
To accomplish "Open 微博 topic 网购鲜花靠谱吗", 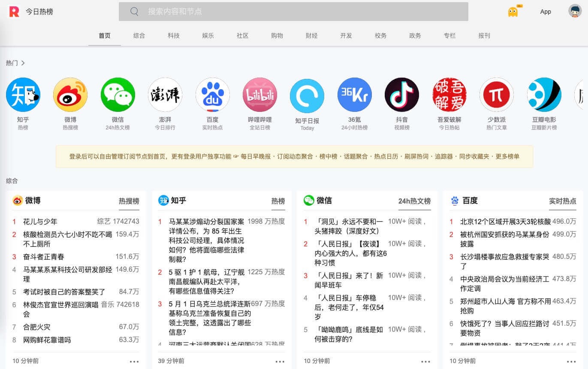I will [x=47, y=340].
